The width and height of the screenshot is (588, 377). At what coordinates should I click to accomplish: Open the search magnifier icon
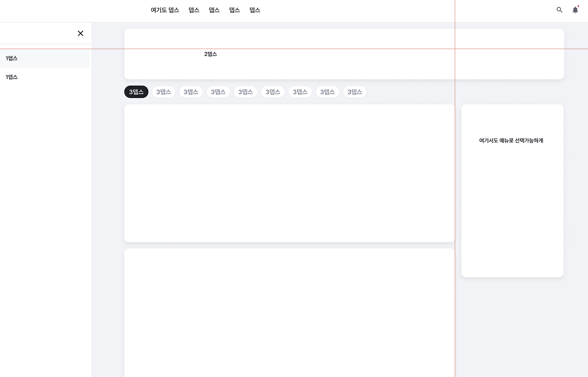pyautogui.click(x=560, y=10)
